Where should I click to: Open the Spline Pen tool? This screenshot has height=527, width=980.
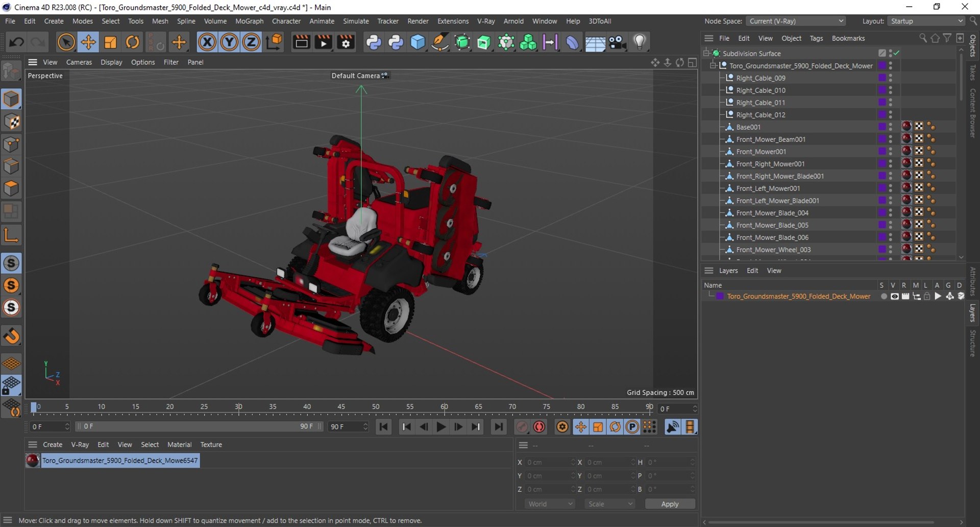[x=440, y=42]
